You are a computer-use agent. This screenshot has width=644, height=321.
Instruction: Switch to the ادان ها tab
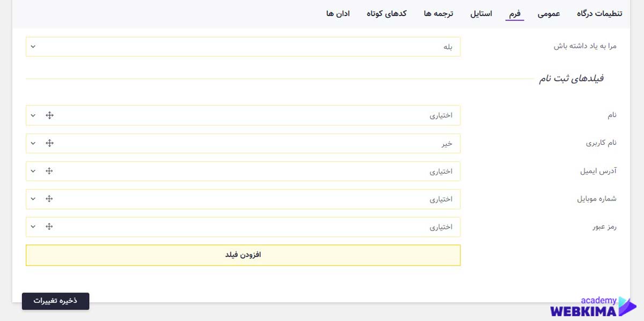(338, 13)
